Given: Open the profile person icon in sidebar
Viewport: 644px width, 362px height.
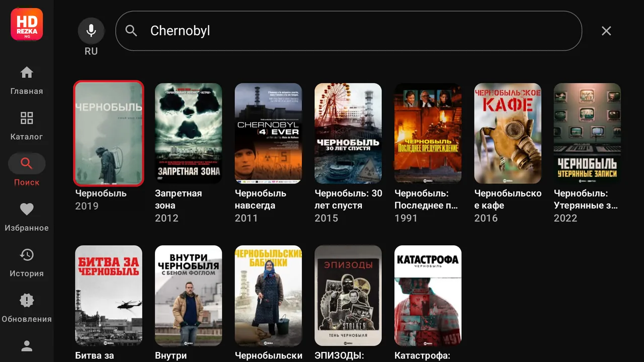Looking at the screenshot, I should click(27, 346).
